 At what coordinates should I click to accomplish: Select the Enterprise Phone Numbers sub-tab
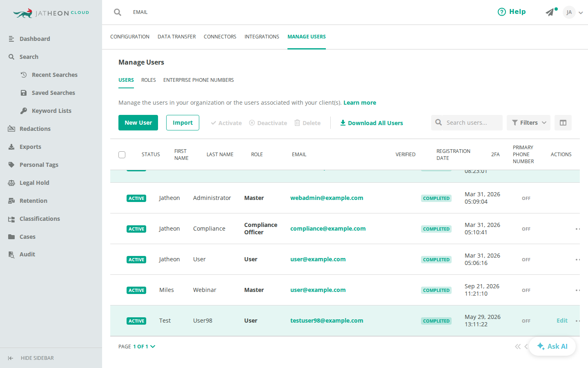198,80
